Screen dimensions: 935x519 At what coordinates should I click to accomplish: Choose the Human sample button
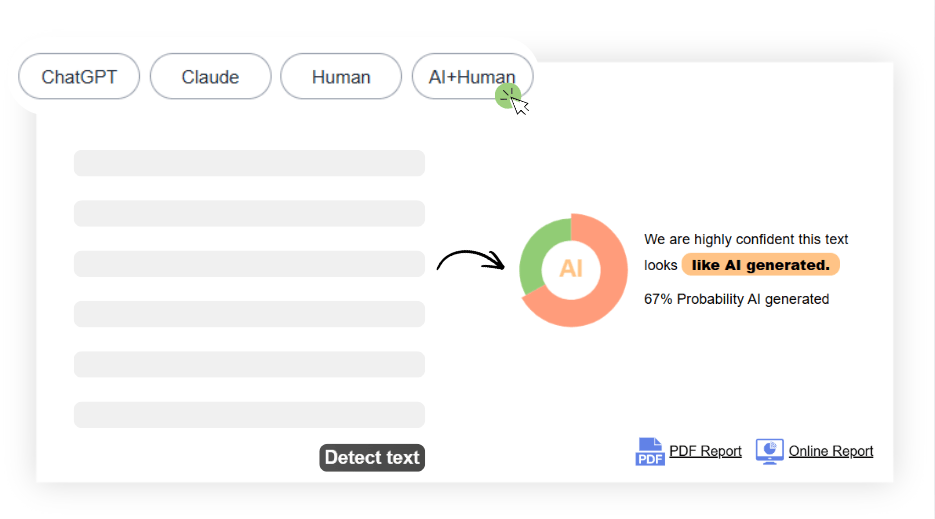click(x=341, y=76)
